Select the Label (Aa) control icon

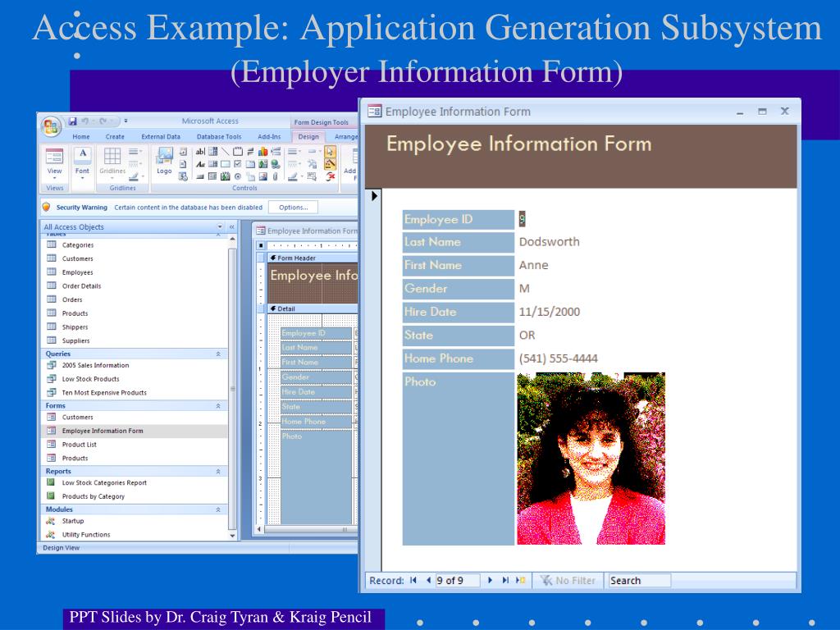(x=199, y=164)
